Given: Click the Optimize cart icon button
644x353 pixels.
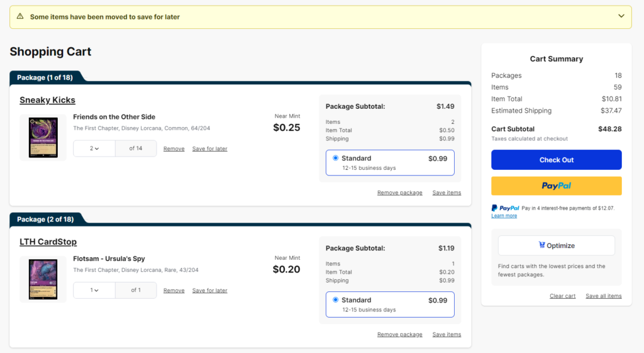Looking at the screenshot, I should pos(556,245).
